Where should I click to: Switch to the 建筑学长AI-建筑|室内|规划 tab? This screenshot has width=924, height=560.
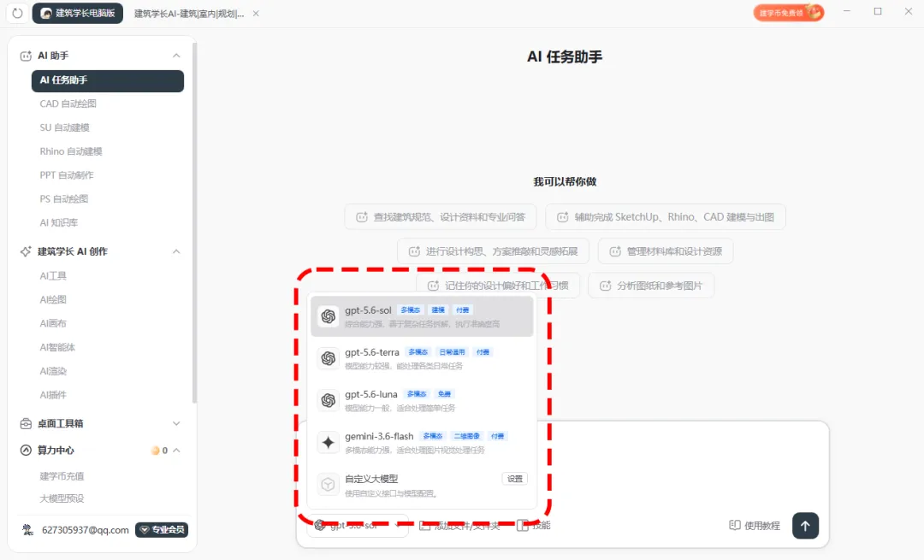point(188,14)
